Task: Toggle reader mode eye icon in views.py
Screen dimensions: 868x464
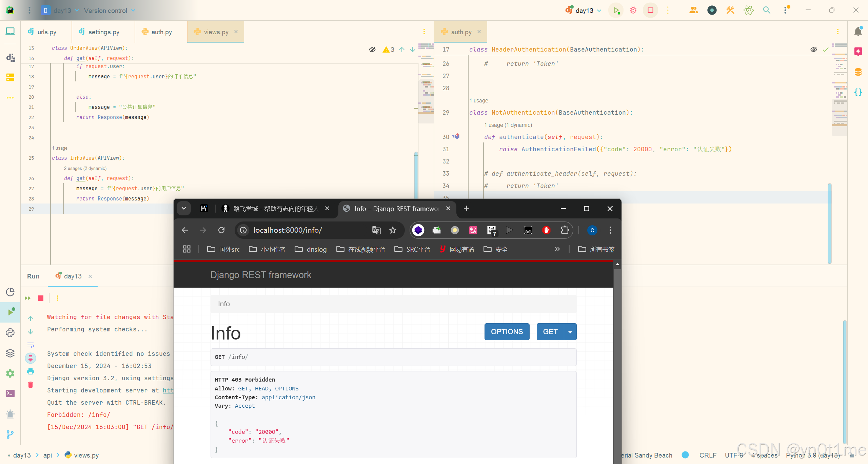Action: coord(372,50)
